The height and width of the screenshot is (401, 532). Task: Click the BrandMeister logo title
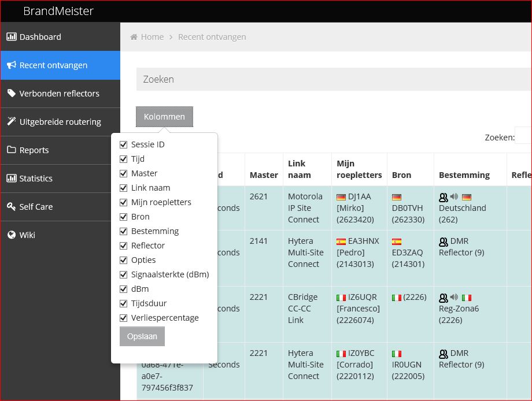[58, 11]
